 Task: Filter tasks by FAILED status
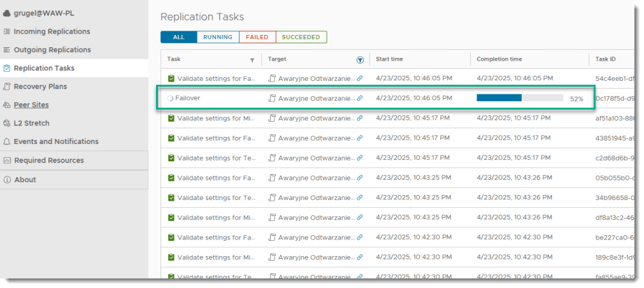257,37
